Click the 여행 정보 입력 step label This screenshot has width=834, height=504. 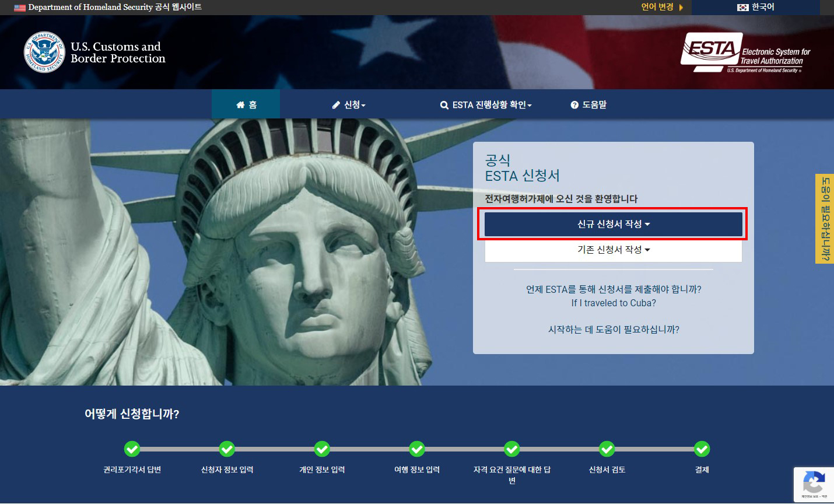tap(417, 470)
